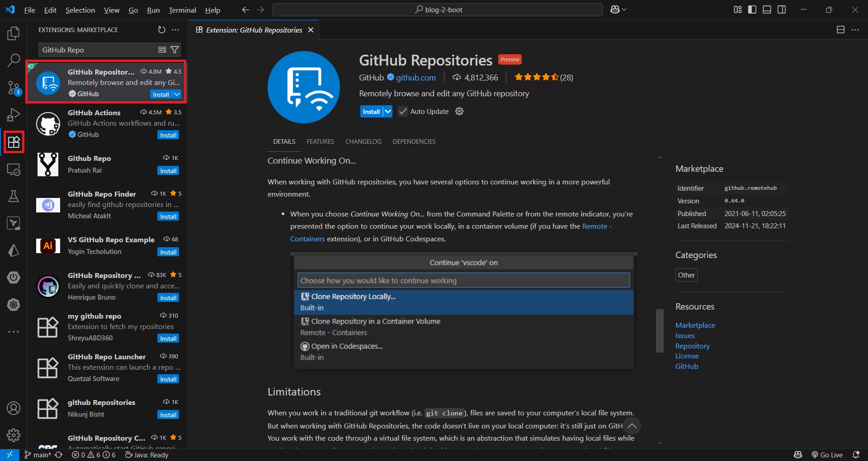Open Install dropdown arrow on GitHub Repositories list item

point(177,94)
